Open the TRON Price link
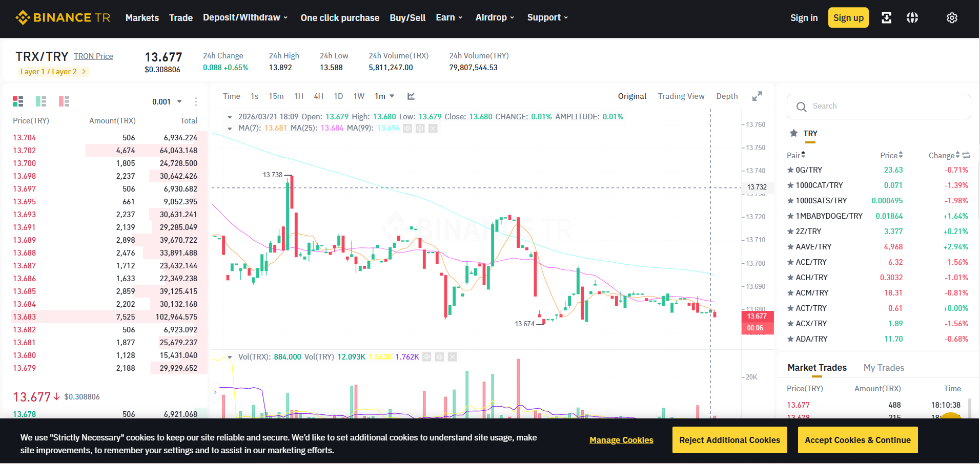 pos(93,56)
